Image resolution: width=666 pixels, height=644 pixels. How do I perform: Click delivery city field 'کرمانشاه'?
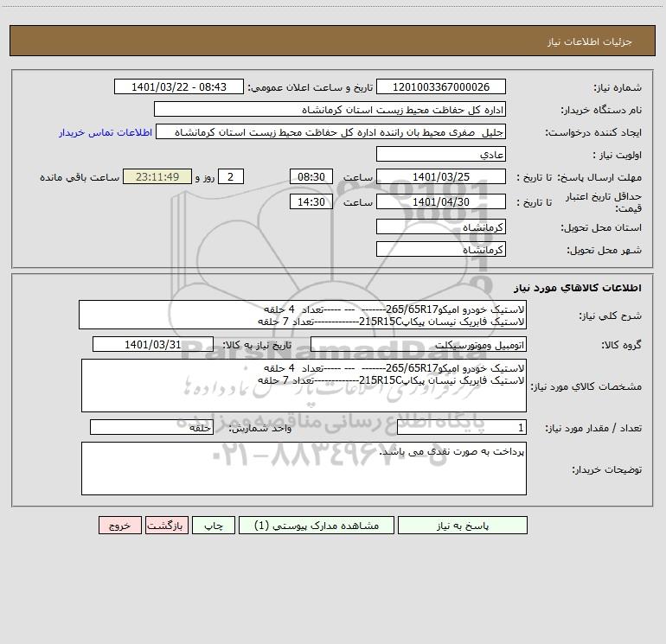click(x=441, y=249)
